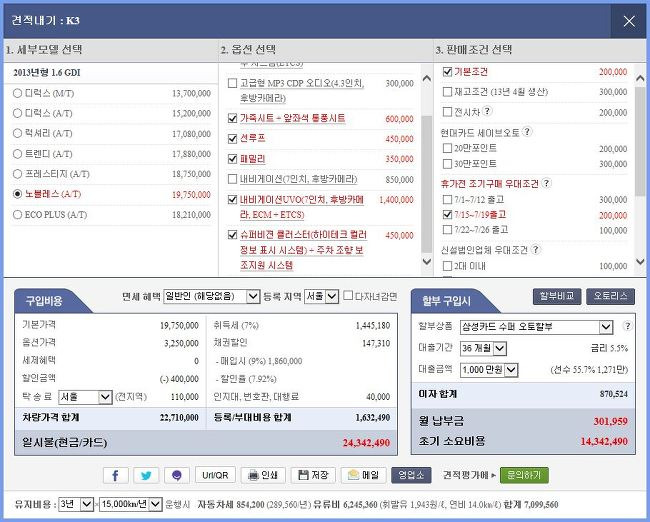The image size is (650, 522).
Task: Select 구입비용 tab
Action: [44, 301]
